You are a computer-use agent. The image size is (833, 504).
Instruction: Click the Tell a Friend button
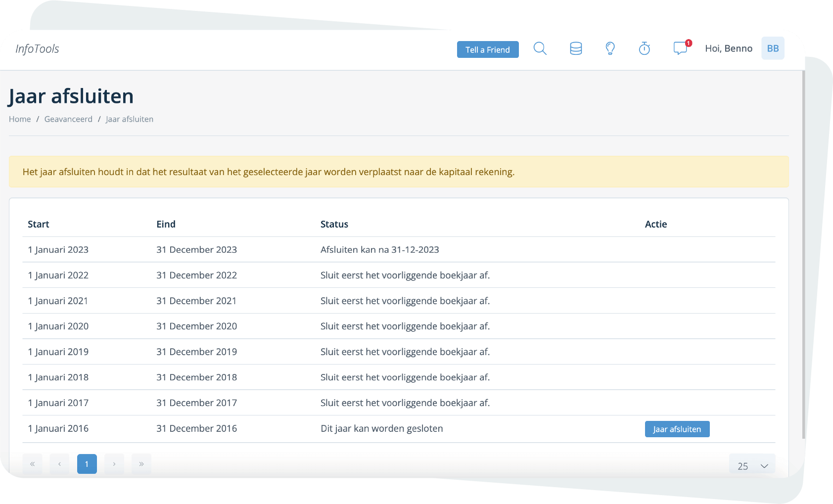[x=488, y=49]
